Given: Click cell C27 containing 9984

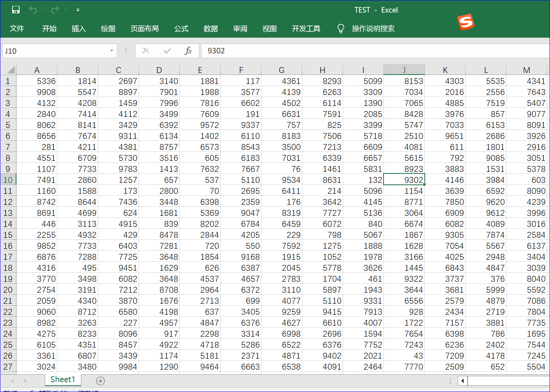Looking at the screenshot, I should [119, 366].
